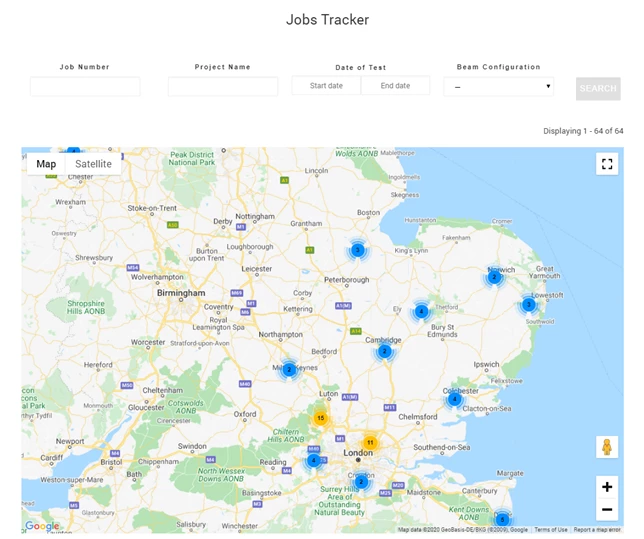The image size is (644, 539).
Task: Open the Start date picker field
Action: [326, 86]
